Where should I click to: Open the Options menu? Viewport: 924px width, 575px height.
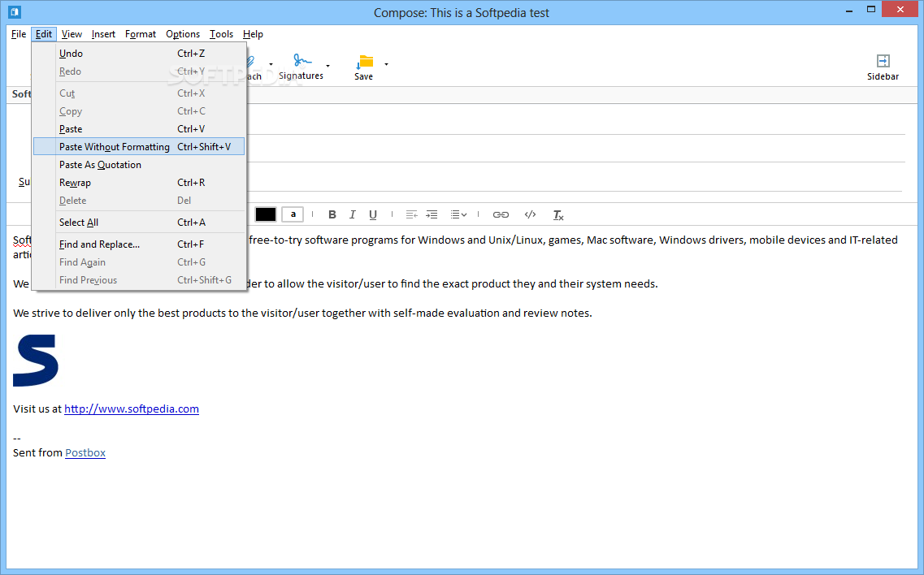click(x=183, y=34)
